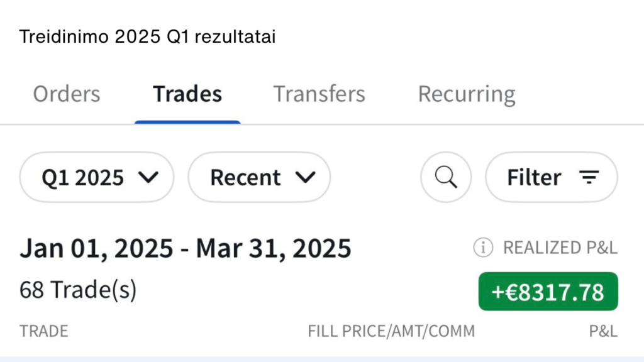Click the Treidinimo 2025 Q1 rezultatai title

147,37
